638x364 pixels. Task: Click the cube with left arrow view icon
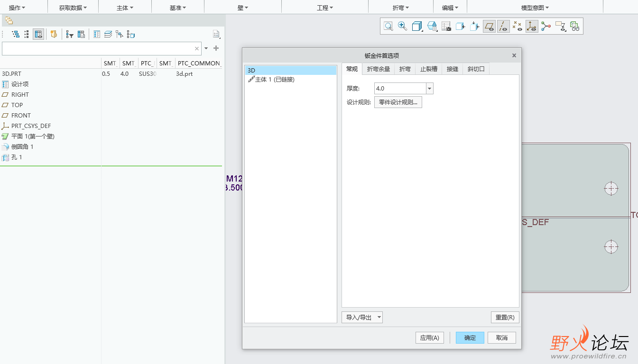460,27
